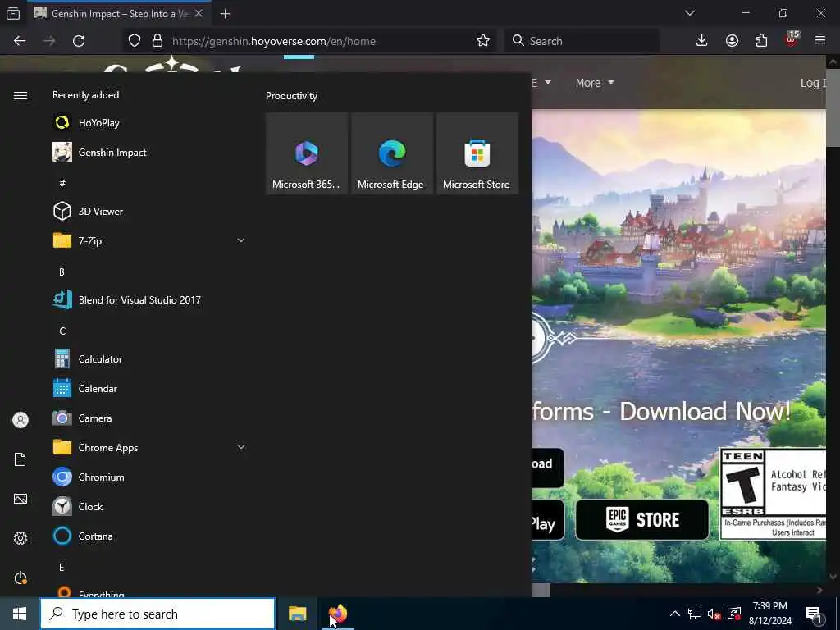
Task: Open a new tab
Action: (x=225, y=14)
